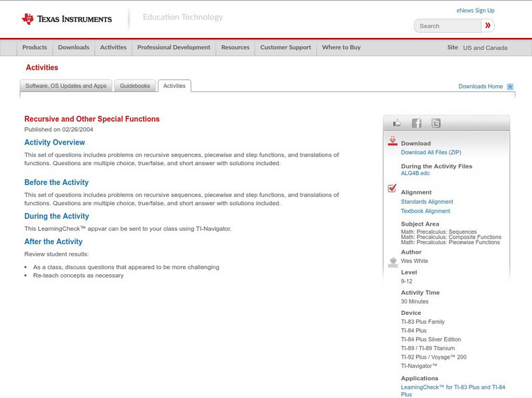The height and width of the screenshot is (398, 532).
Task: Open the Textbook Alignment link
Action: [x=426, y=211]
